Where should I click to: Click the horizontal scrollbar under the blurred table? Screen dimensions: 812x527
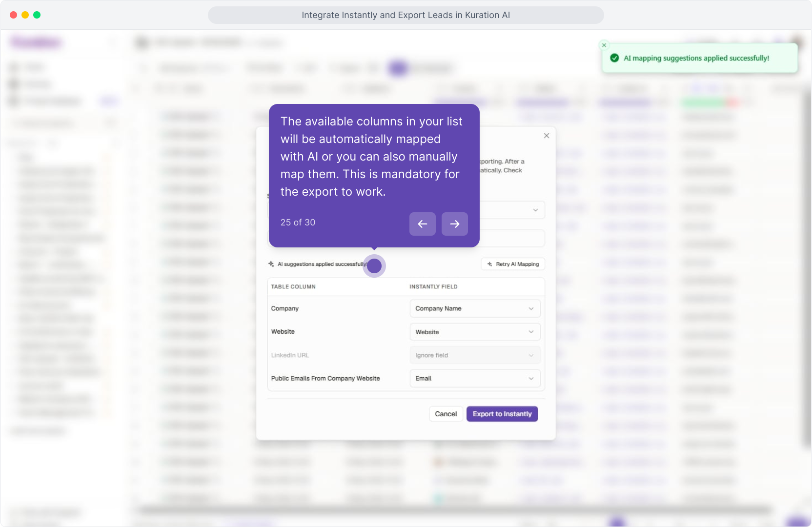click(454, 510)
